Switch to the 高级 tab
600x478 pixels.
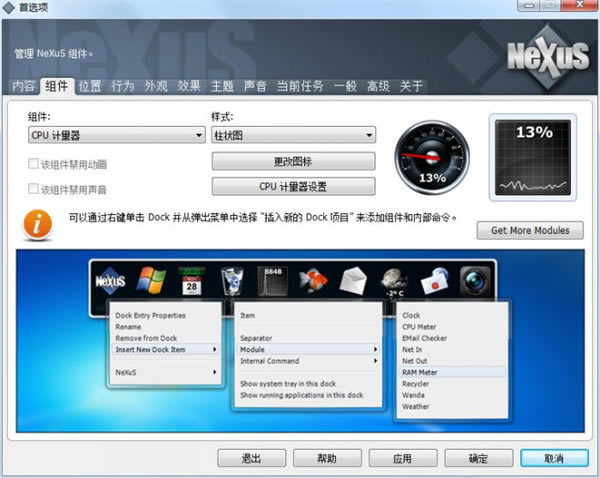(378, 86)
